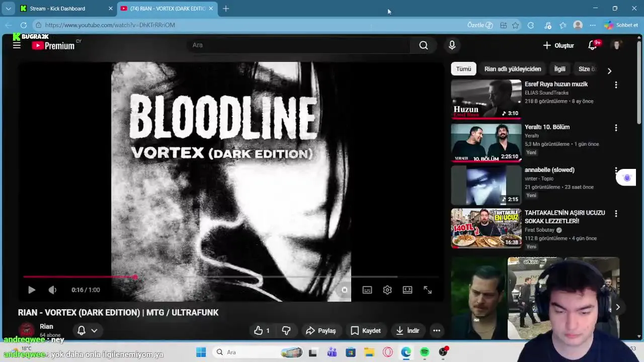The height and width of the screenshot is (362, 644).
Task: Open Edge extensions puzzle icon
Action: click(x=530, y=25)
